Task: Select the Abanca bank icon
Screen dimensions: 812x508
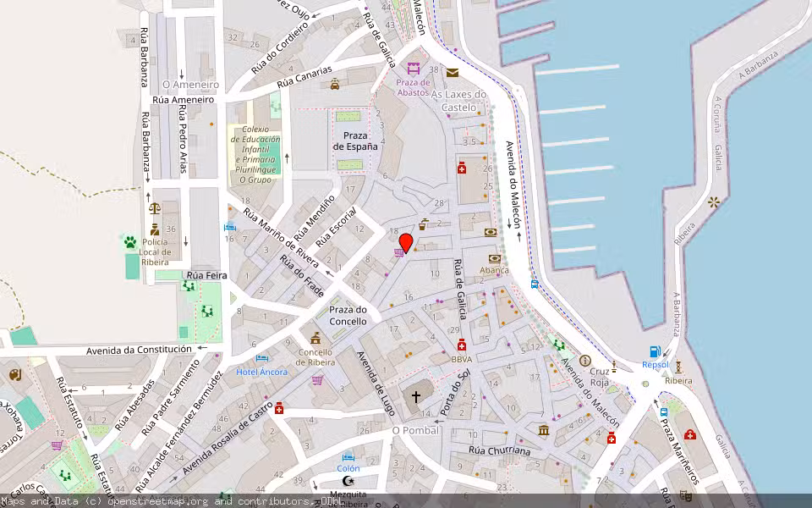Action: point(494,258)
